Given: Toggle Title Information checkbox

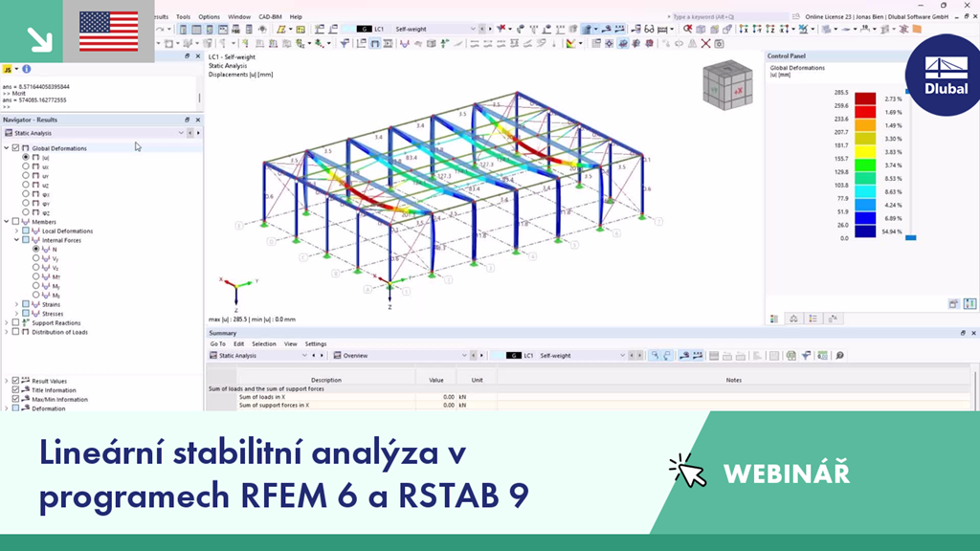Looking at the screenshot, I should pos(15,390).
